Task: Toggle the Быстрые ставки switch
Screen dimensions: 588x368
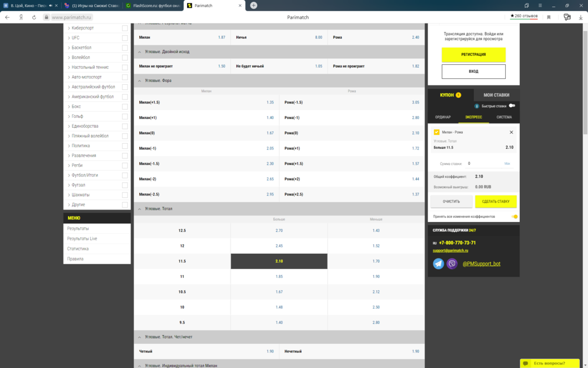Action: pyautogui.click(x=512, y=106)
